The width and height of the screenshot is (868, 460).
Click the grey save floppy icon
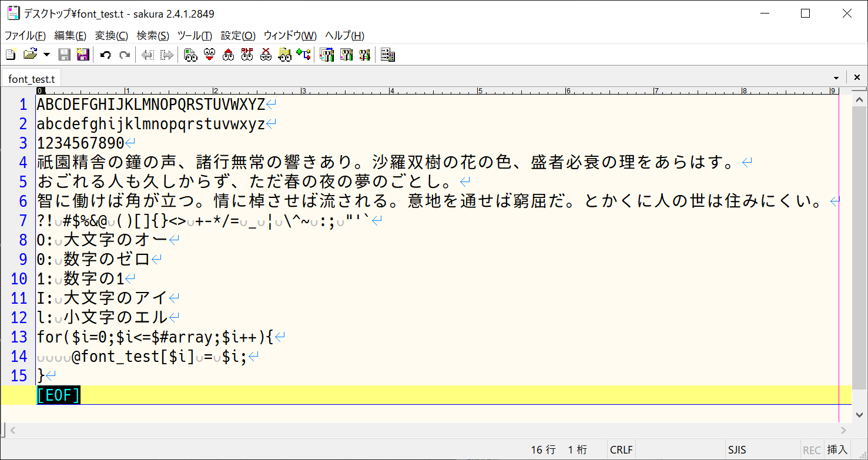pos(65,55)
